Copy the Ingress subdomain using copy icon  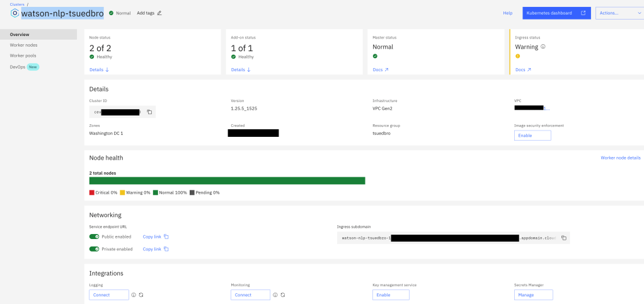pyautogui.click(x=564, y=238)
